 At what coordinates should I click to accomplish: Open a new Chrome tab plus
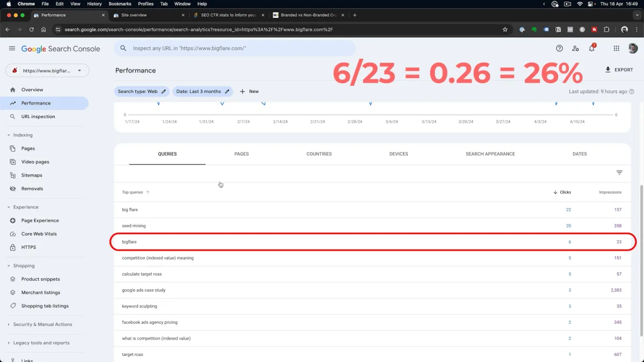point(355,15)
